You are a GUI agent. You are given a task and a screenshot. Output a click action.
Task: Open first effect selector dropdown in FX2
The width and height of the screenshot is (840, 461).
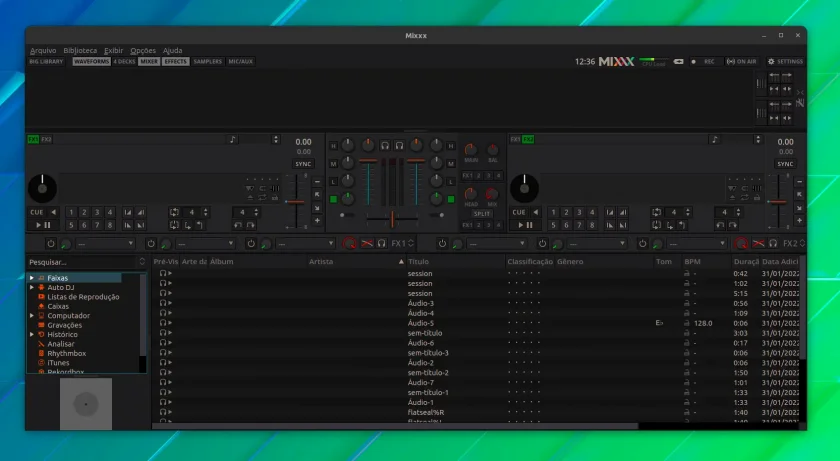point(497,244)
